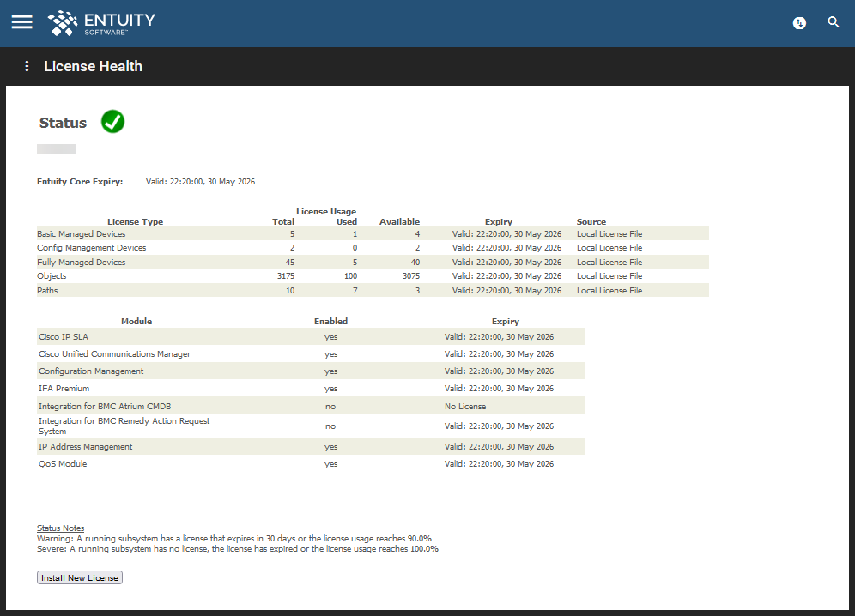
Task: Click Local License File for Objects row
Action: pos(609,276)
